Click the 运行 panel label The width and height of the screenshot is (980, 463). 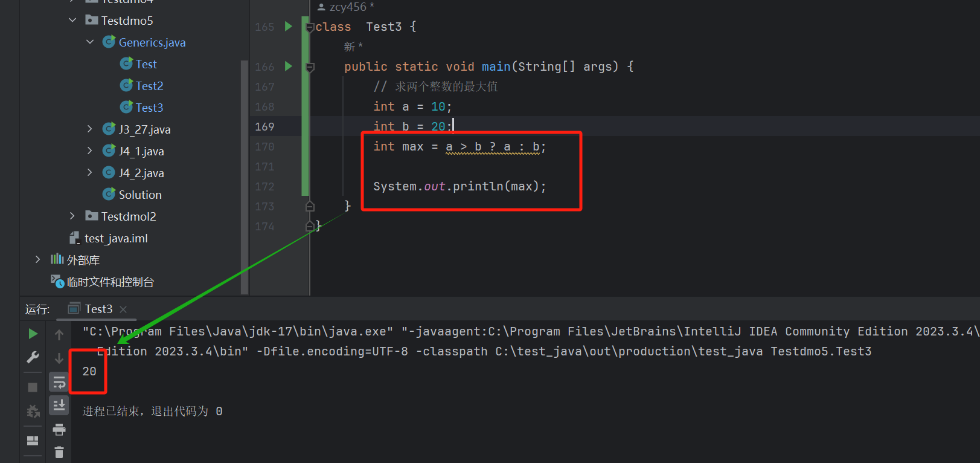click(x=37, y=309)
